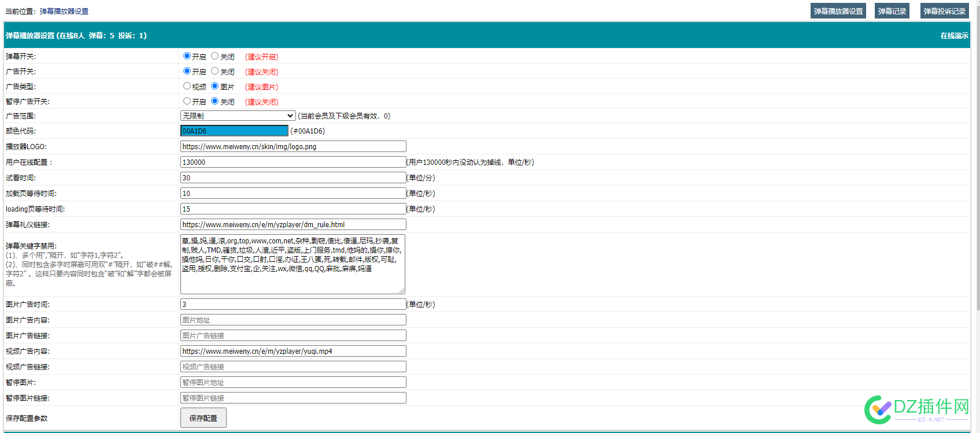This screenshot has width=980, height=433.
Task: Select 关闭 radio for 广告开关
Action: point(215,71)
